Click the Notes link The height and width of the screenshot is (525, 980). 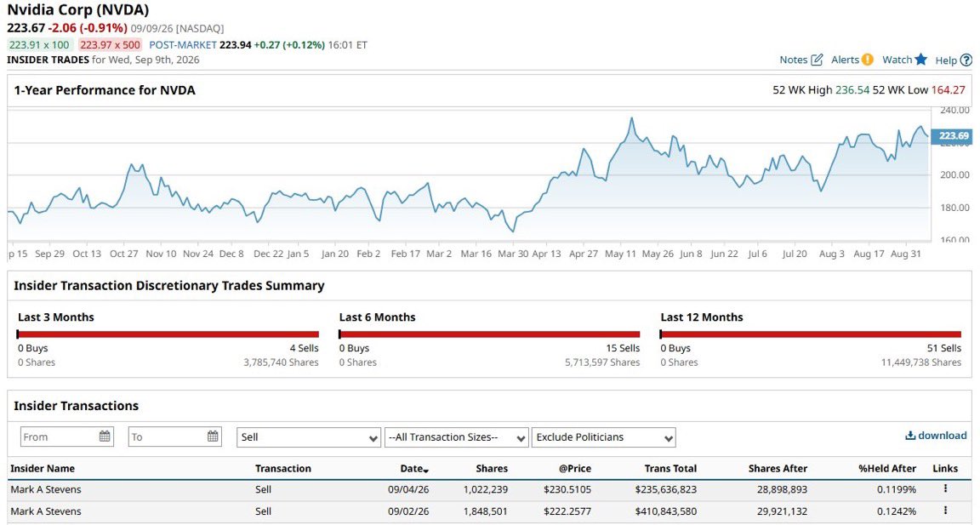coord(793,60)
